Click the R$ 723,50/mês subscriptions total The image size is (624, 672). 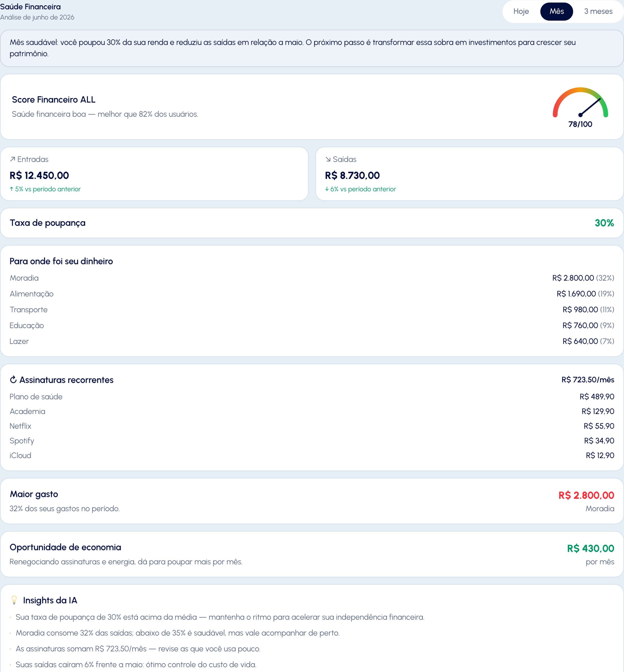pyautogui.click(x=588, y=380)
